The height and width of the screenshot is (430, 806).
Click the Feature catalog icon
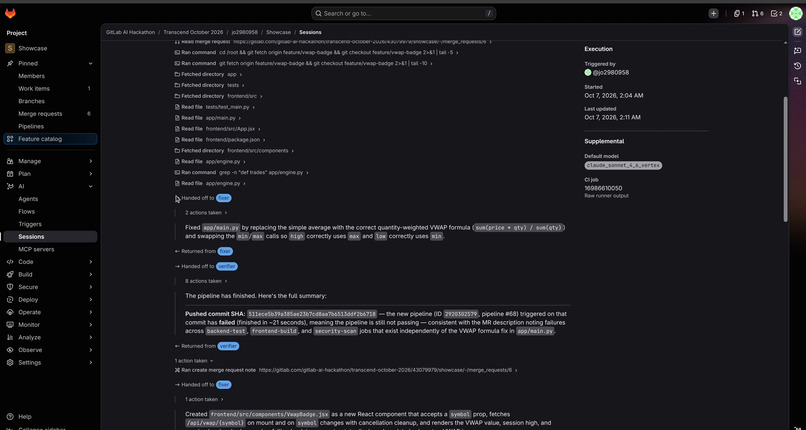(x=10, y=139)
